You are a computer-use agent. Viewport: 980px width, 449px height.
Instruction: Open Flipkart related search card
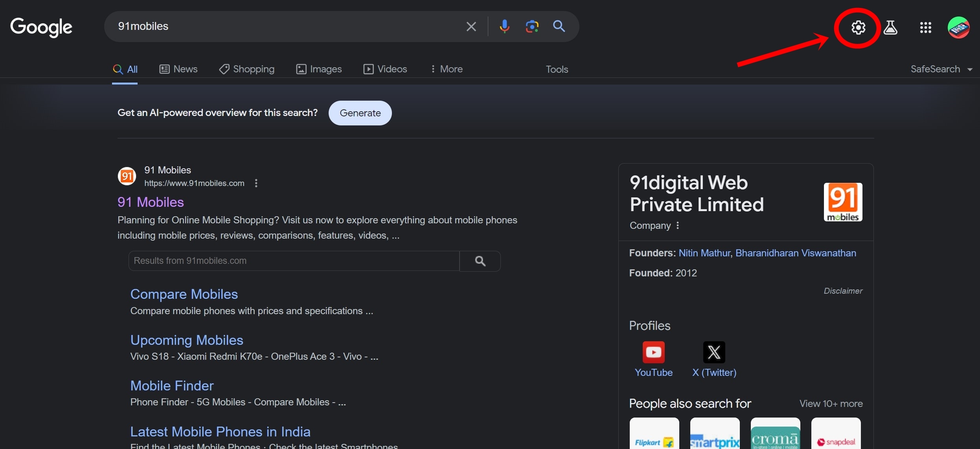click(x=654, y=433)
